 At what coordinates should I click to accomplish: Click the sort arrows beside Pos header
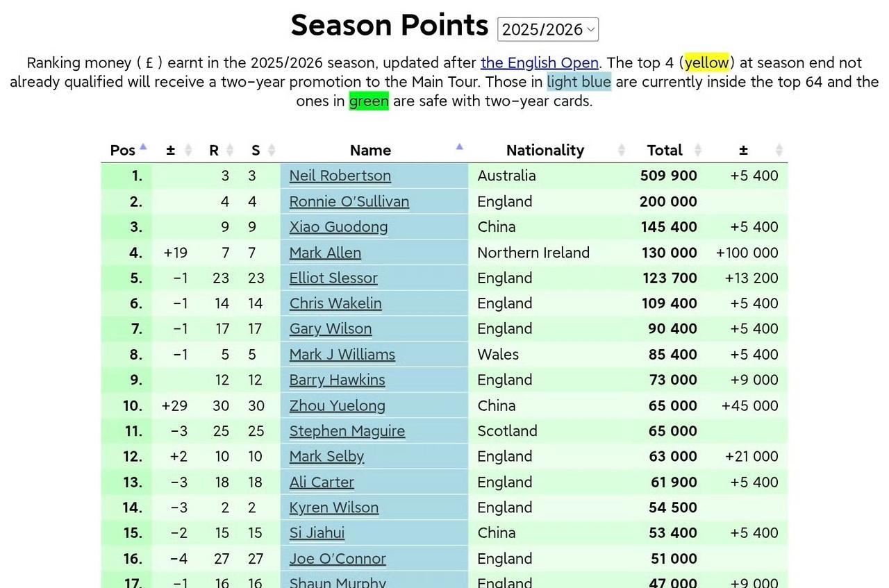[x=143, y=149]
